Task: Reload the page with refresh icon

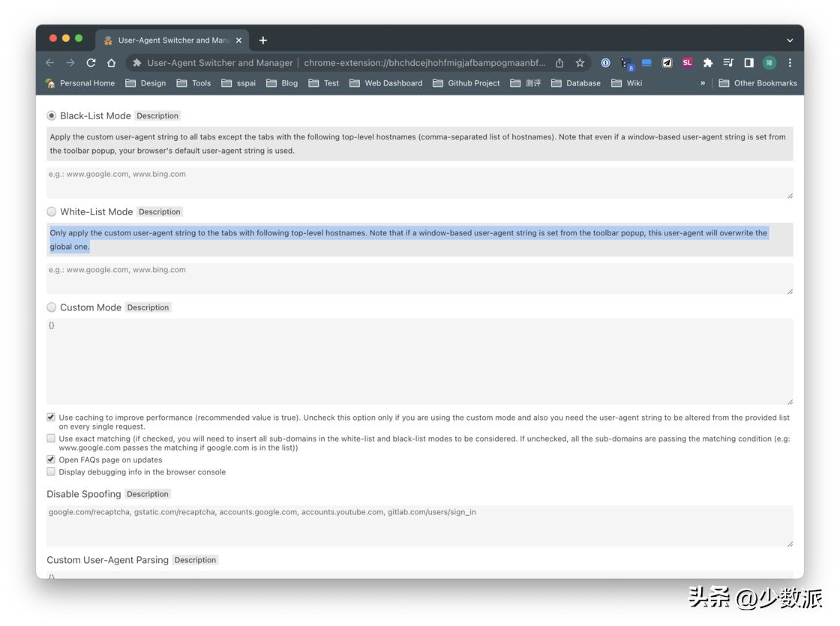Action: pos(91,63)
